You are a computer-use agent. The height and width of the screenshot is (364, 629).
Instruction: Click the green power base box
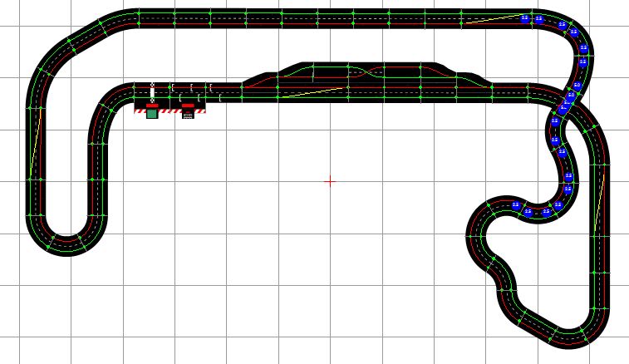pyautogui.click(x=151, y=114)
